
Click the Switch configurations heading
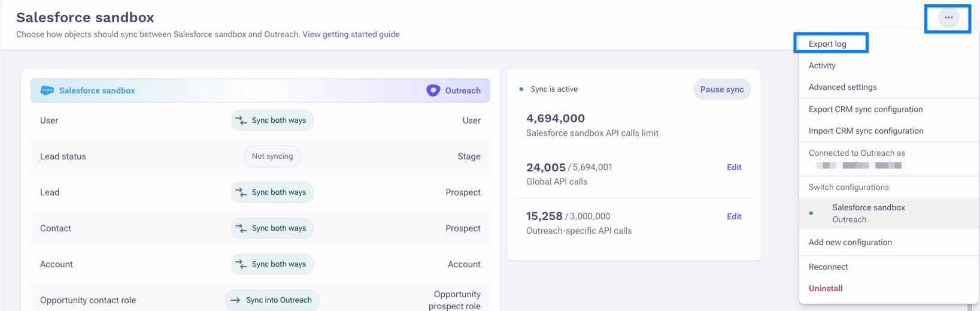[x=848, y=187]
